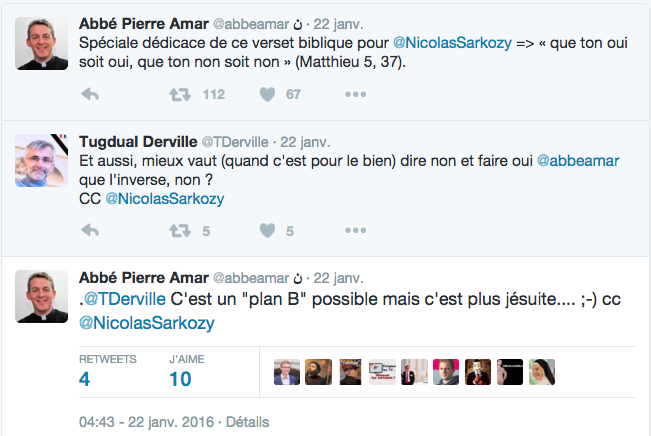
Task: View the 4 retweets list
Action: (108, 371)
